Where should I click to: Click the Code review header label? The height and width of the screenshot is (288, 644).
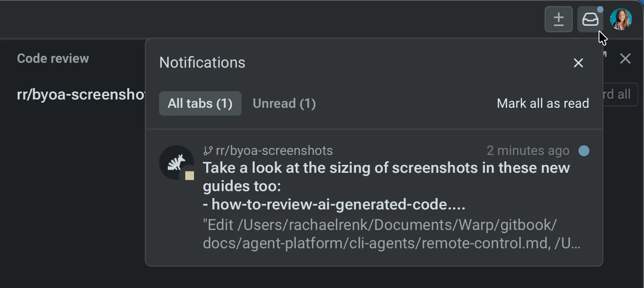coord(53,58)
